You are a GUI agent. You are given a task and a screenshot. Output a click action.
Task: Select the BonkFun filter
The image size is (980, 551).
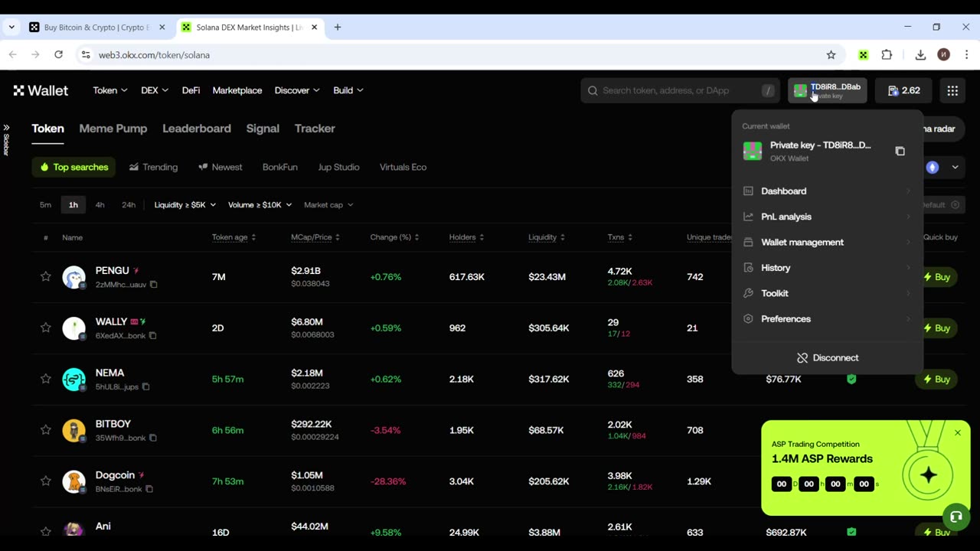coord(280,167)
